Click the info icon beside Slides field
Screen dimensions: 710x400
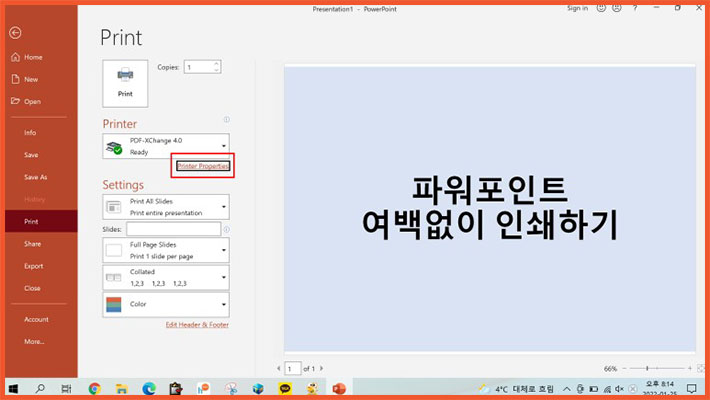coord(226,230)
